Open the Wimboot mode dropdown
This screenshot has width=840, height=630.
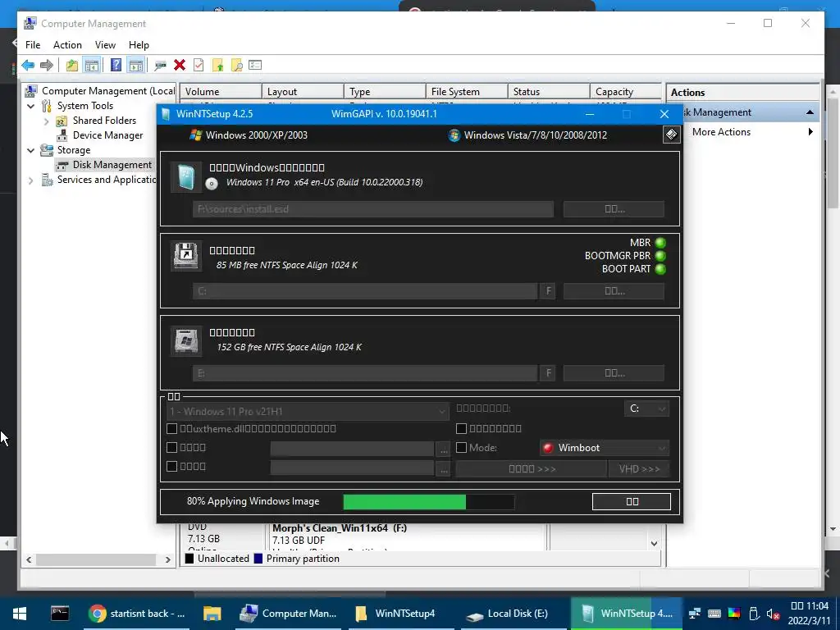(605, 448)
